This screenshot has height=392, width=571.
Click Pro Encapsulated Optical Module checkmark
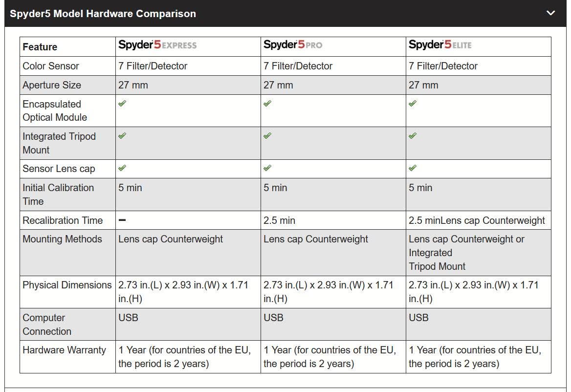point(268,103)
